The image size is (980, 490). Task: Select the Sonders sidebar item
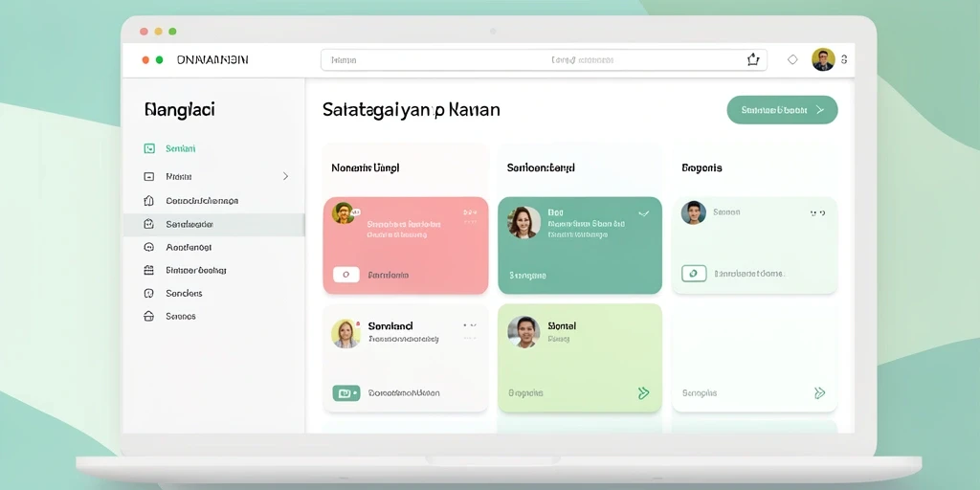(184, 293)
